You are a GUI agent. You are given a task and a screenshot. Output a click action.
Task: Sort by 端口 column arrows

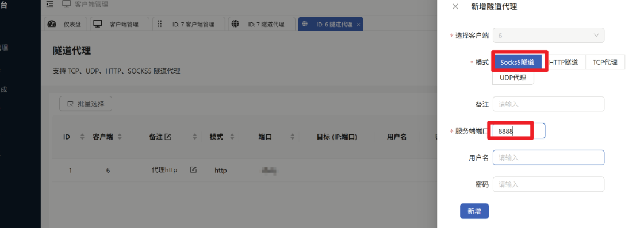point(293,137)
